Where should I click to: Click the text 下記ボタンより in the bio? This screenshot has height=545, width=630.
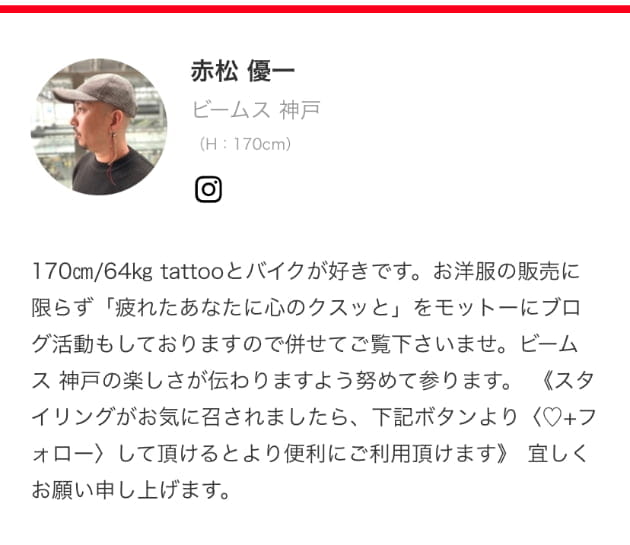coord(445,417)
